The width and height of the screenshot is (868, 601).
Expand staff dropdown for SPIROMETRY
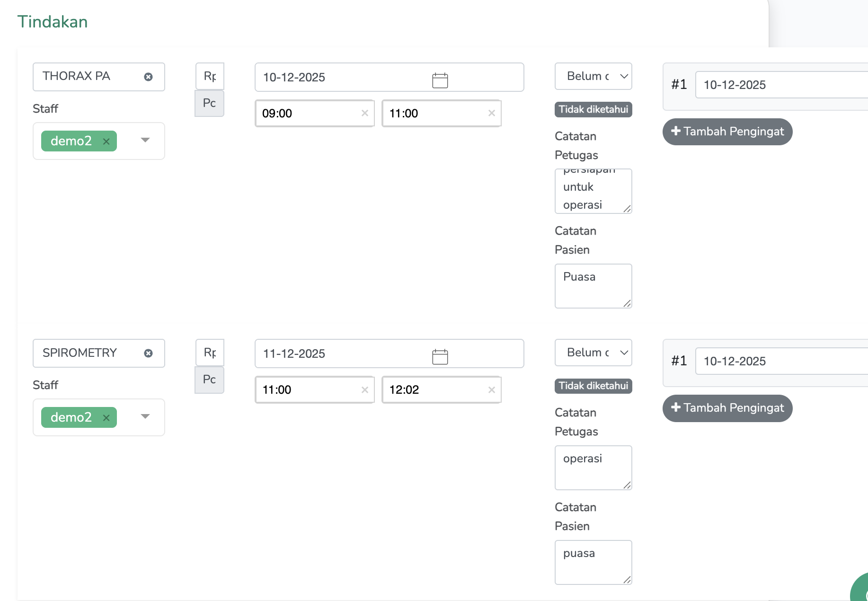(x=145, y=416)
